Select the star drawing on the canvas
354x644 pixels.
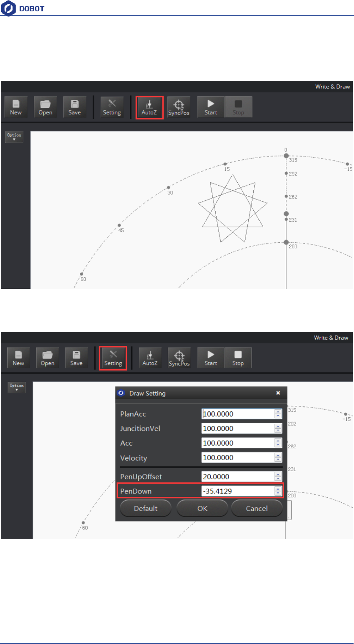[233, 208]
